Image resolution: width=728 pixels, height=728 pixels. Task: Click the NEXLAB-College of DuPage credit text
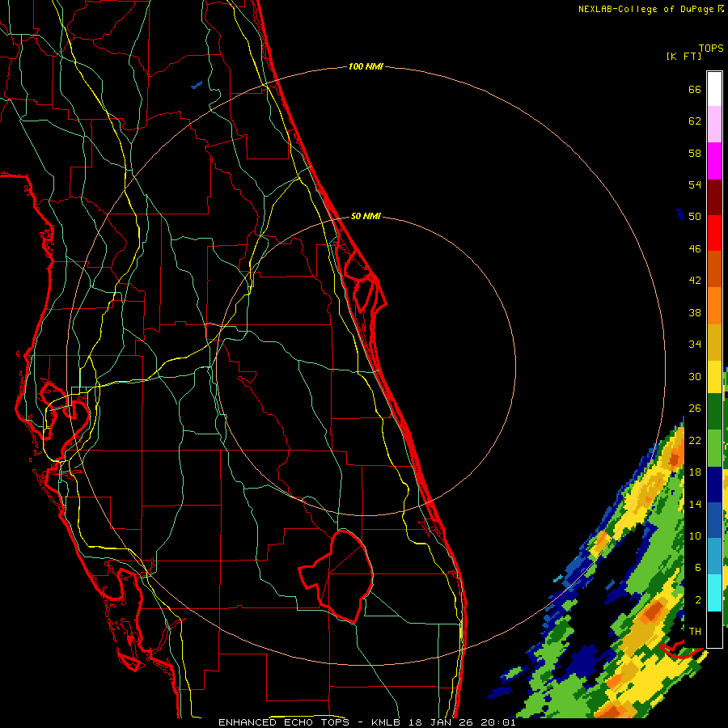tap(647, 9)
